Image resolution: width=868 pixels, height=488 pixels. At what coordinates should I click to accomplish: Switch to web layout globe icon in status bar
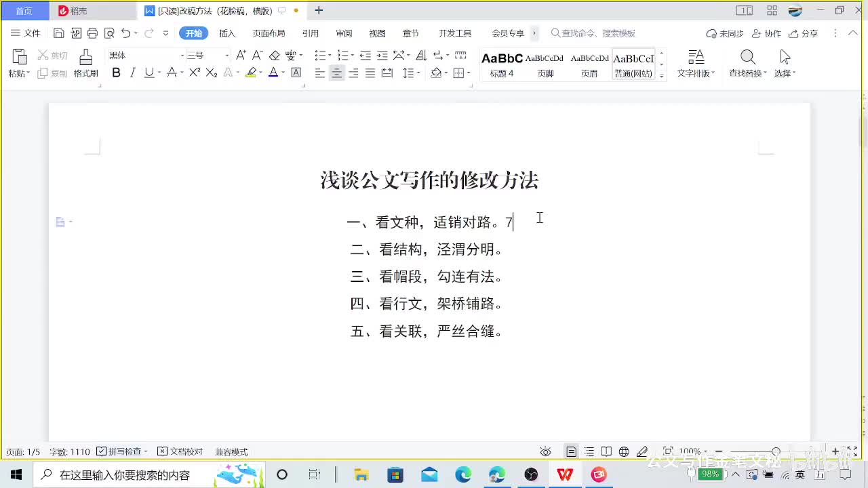pos(624,451)
